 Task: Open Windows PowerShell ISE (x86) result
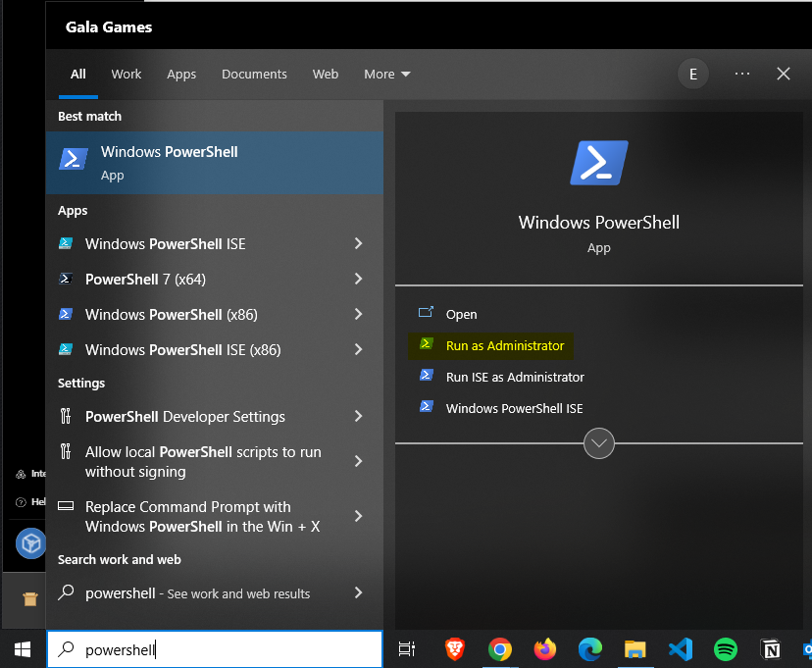[x=215, y=350]
